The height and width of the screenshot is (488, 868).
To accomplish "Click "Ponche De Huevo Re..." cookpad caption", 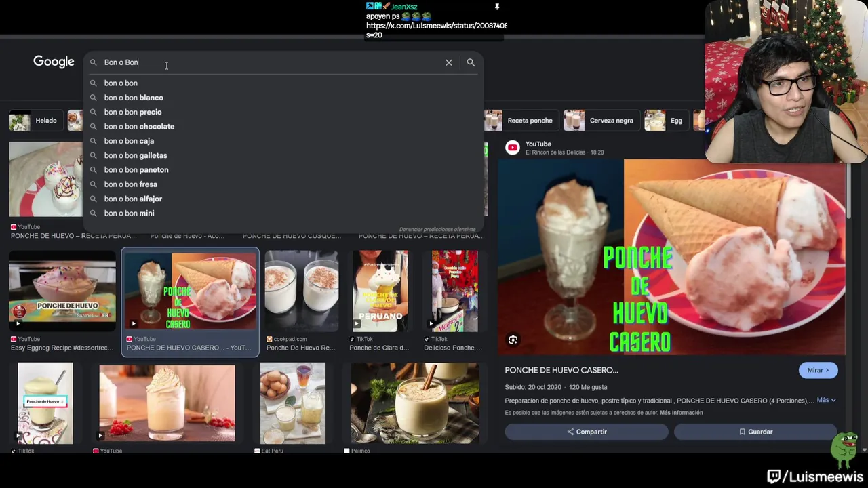I will tap(300, 348).
